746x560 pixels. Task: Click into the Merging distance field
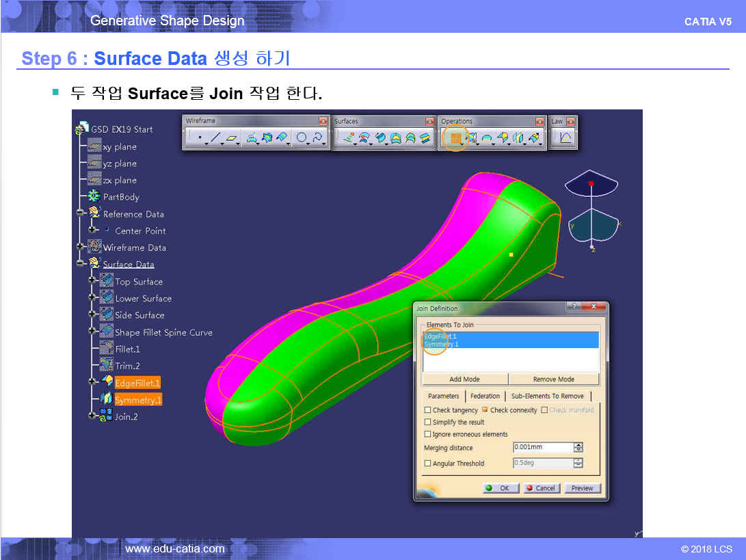pyautogui.click(x=543, y=447)
